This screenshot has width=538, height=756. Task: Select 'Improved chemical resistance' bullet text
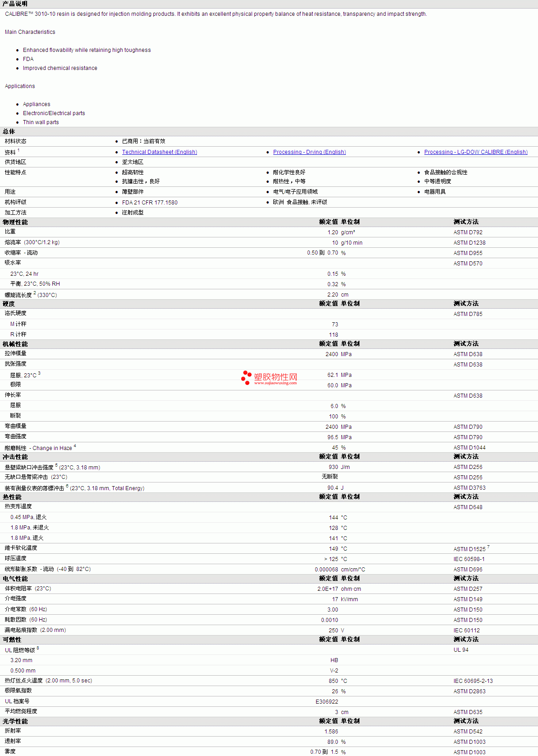tap(60, 68)
